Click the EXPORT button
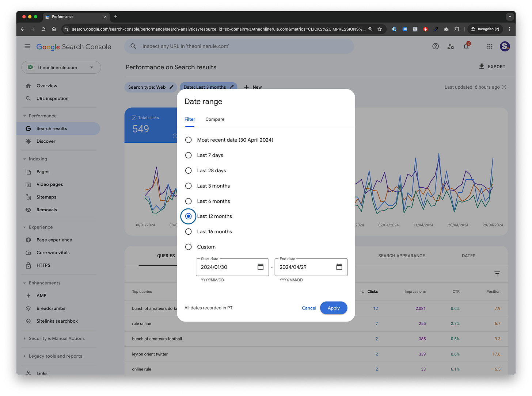The width and height of the screenshot is (532, 396). (x=492, y=66)
